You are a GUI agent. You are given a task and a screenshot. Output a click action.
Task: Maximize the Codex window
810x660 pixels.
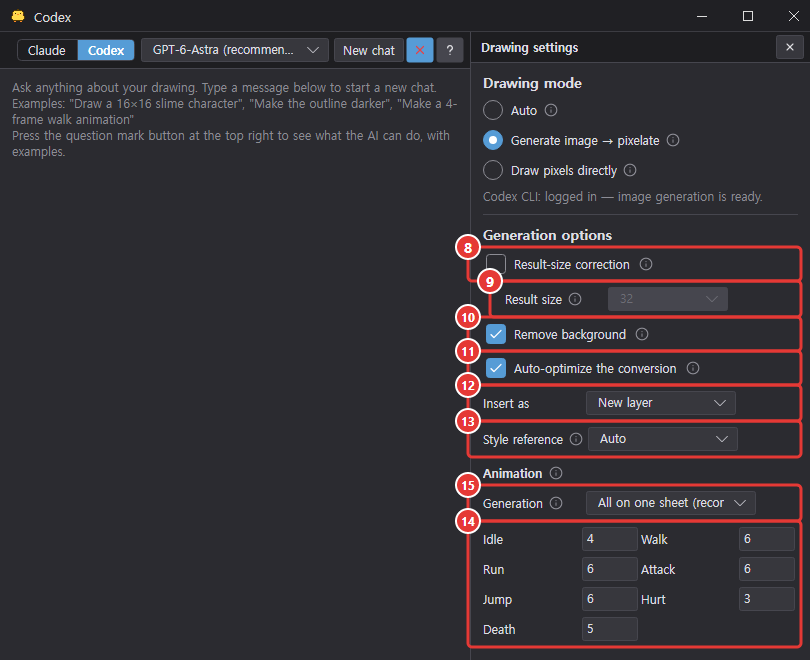747,17
